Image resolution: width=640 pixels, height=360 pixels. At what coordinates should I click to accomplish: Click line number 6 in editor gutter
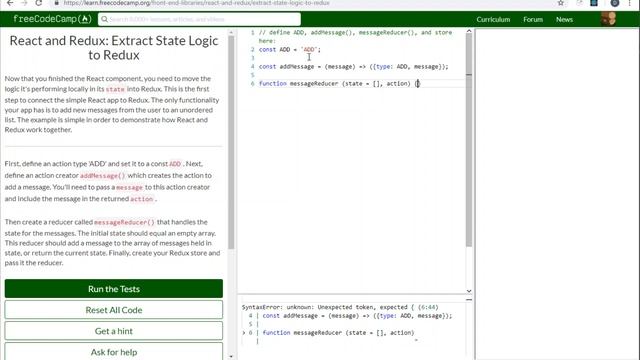pos(252,83)
